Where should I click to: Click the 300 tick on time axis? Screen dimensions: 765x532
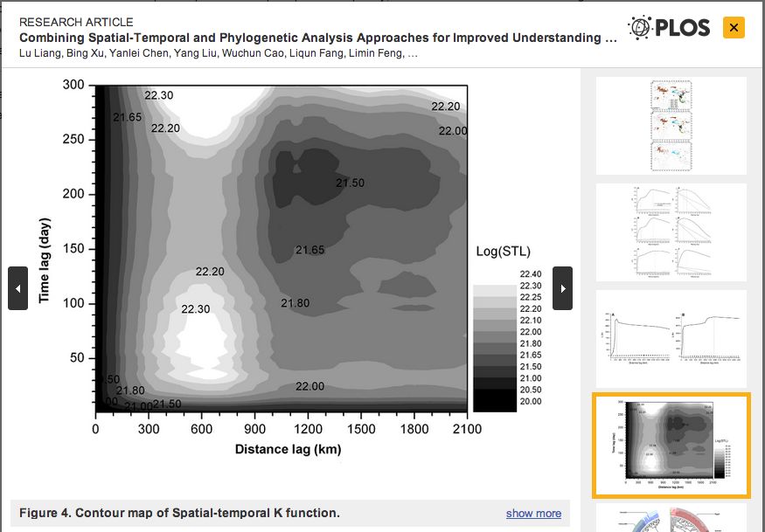[73, 85]
